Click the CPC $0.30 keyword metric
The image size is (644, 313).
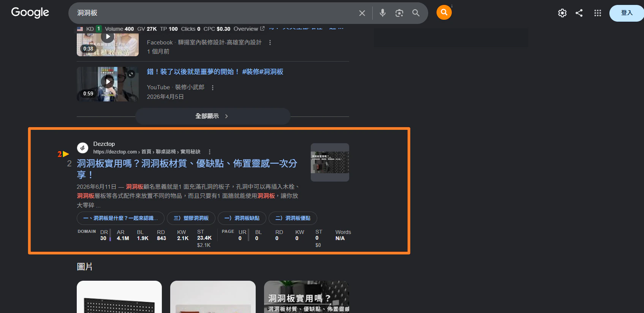[x=217, y=29]
